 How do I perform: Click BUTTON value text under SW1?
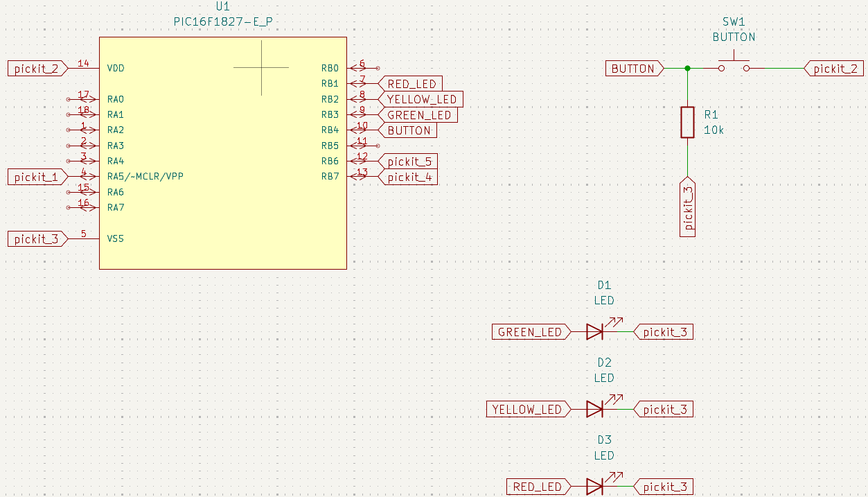[x=734, y=37]
